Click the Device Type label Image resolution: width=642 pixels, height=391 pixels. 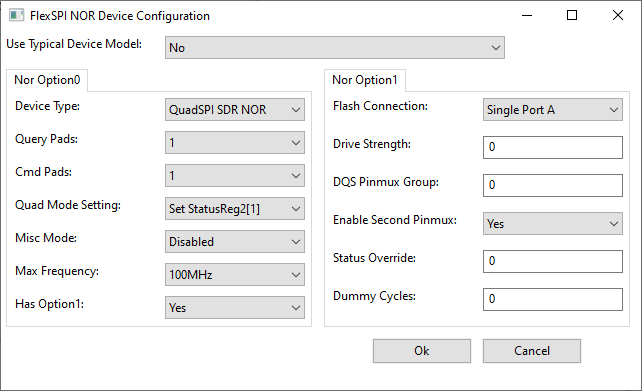click(47, 106)
